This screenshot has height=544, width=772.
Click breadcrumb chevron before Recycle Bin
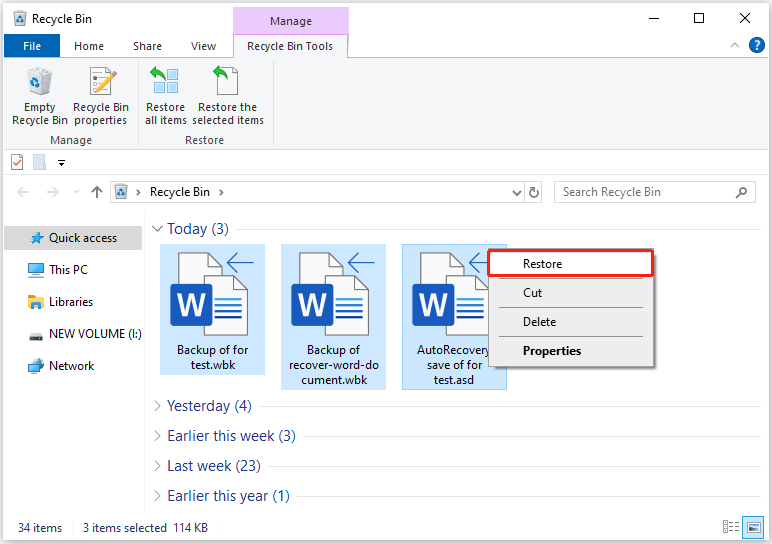click(x=138, y=192)
